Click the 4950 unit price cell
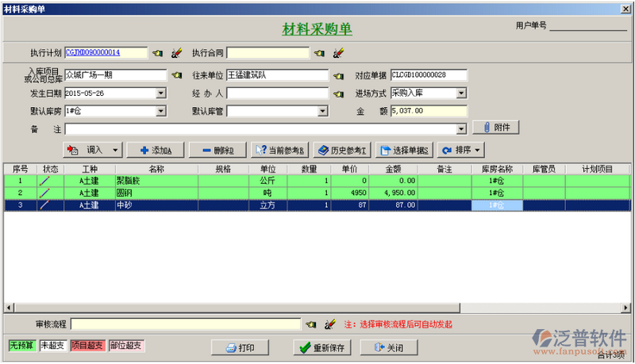The image size is (635, 364). point(350,193)
